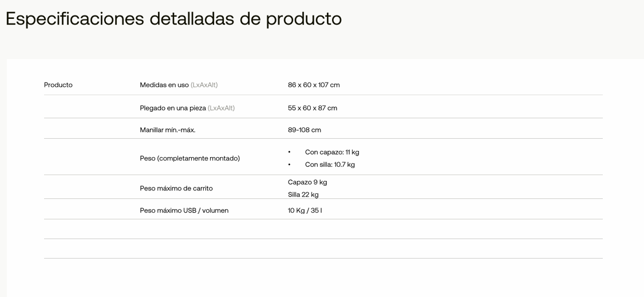
Task: Click 'Peso máximo USB / volumen' label
Action: 184,210
